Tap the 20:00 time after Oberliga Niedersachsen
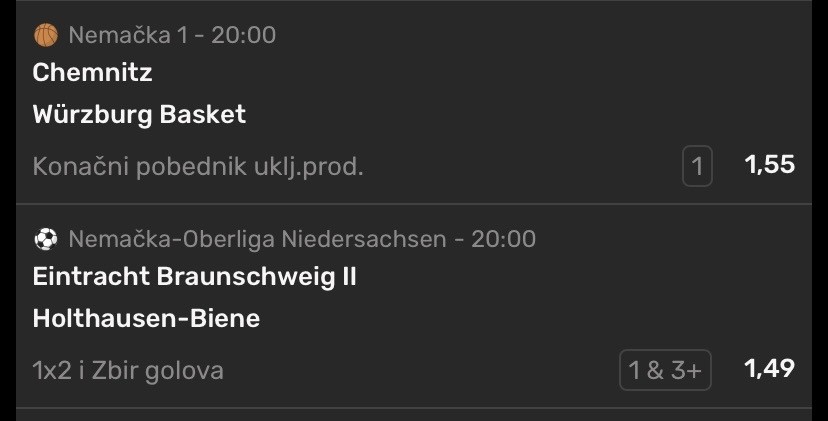 (503, 239)
